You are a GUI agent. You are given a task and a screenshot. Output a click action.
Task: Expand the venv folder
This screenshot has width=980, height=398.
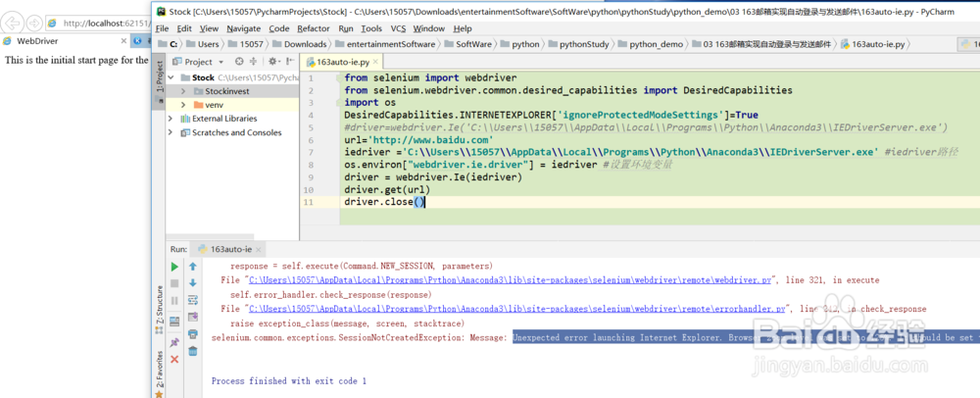pyautogui.click(x=184, y=105)
